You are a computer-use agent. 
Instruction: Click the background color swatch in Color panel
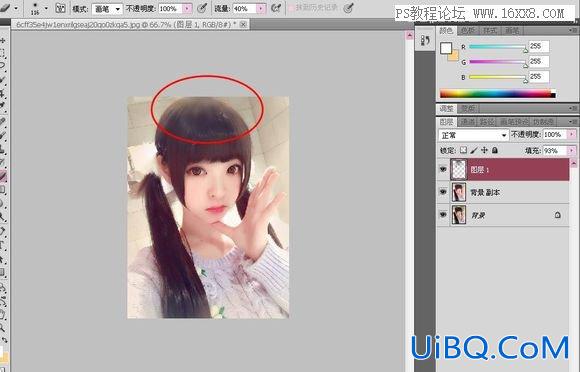coord(454,56)
